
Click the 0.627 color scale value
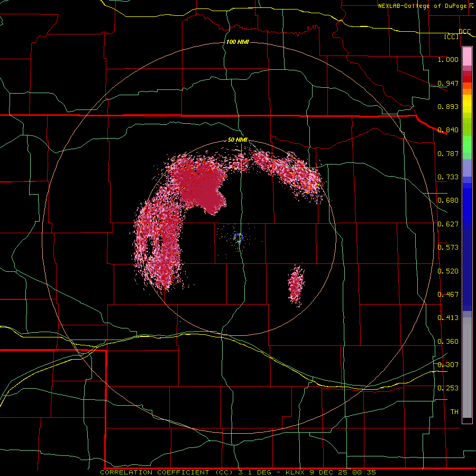point(448,224)
